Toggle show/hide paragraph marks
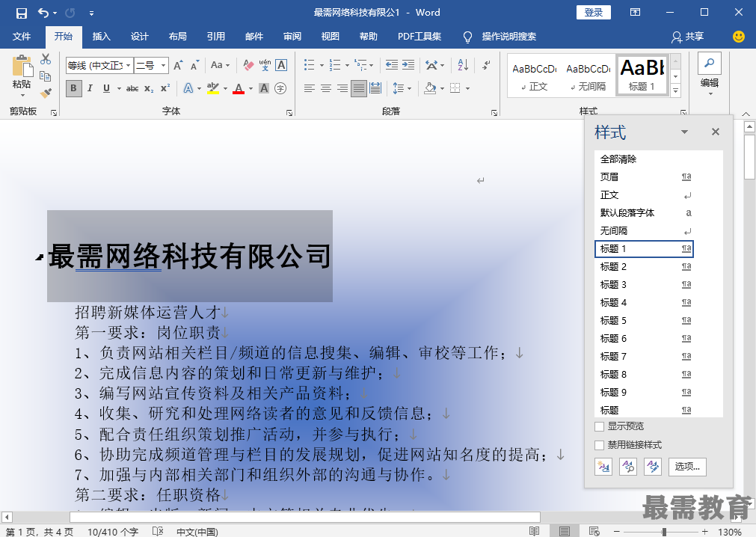This screenshot has width=756, height=537. click(486, 65)
